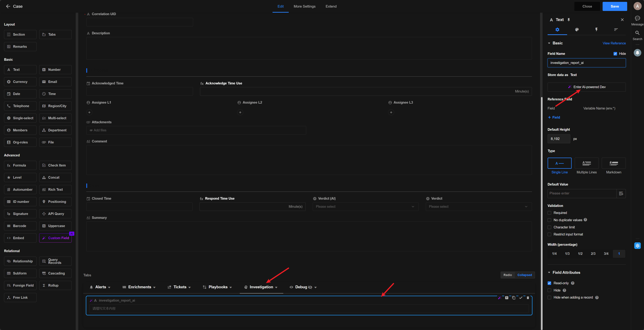644x330 pixels.
Task: Enable the No duplicate values checkbox
Action: coord(549,220)
